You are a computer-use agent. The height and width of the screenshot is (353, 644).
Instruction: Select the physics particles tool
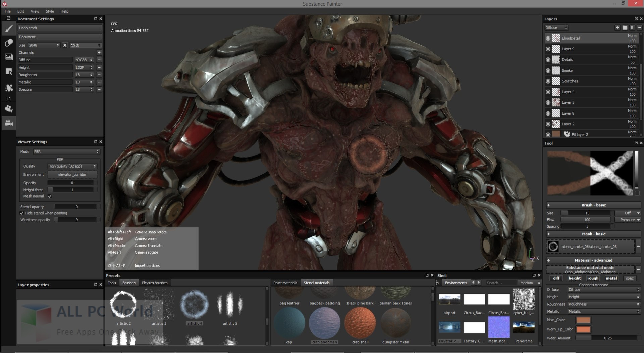click(x=9, y=109)
